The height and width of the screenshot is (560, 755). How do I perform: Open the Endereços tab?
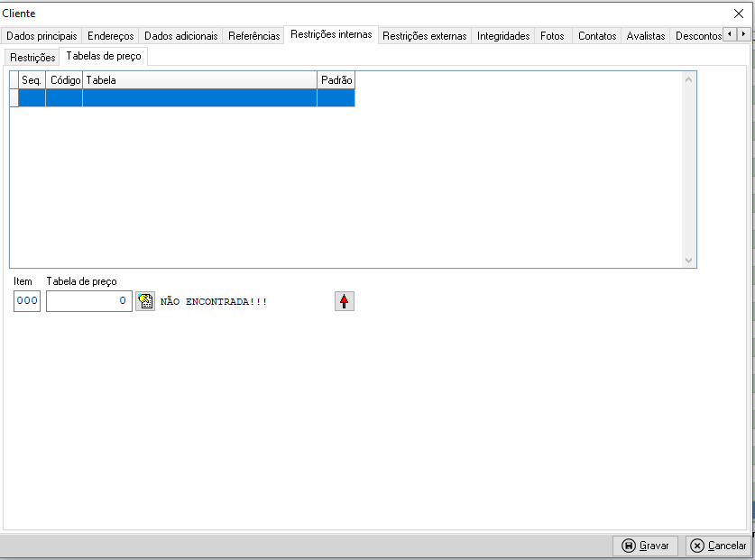pyautogui.click(x=111, y=36)
